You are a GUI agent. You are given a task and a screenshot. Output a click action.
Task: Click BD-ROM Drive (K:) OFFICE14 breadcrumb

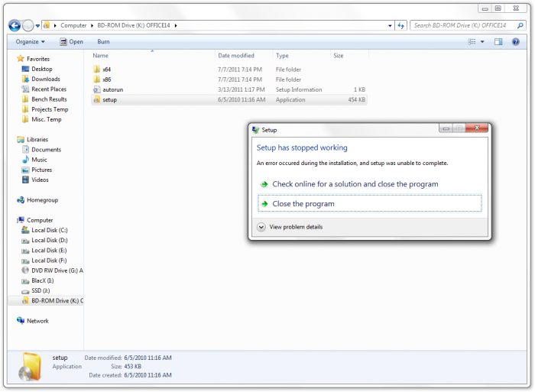[x=134, y=25]
